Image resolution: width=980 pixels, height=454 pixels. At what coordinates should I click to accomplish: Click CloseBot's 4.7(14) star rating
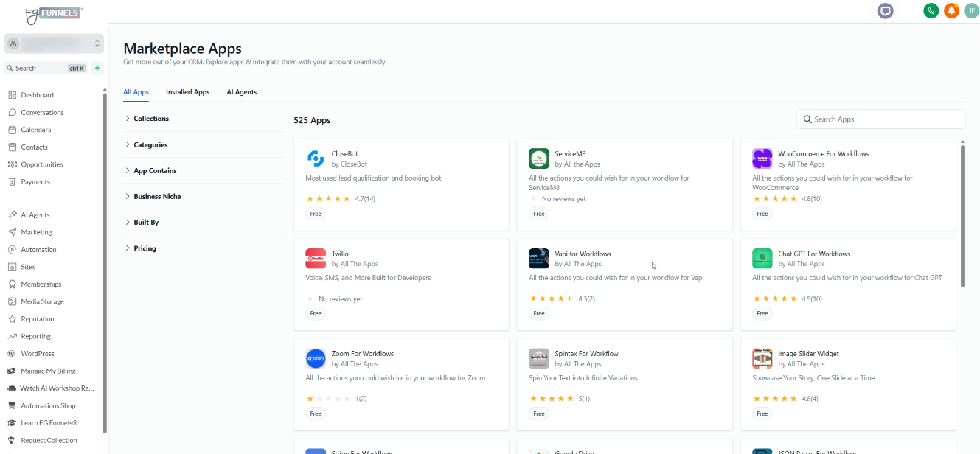pyautogui.click(x=341, y=199)
